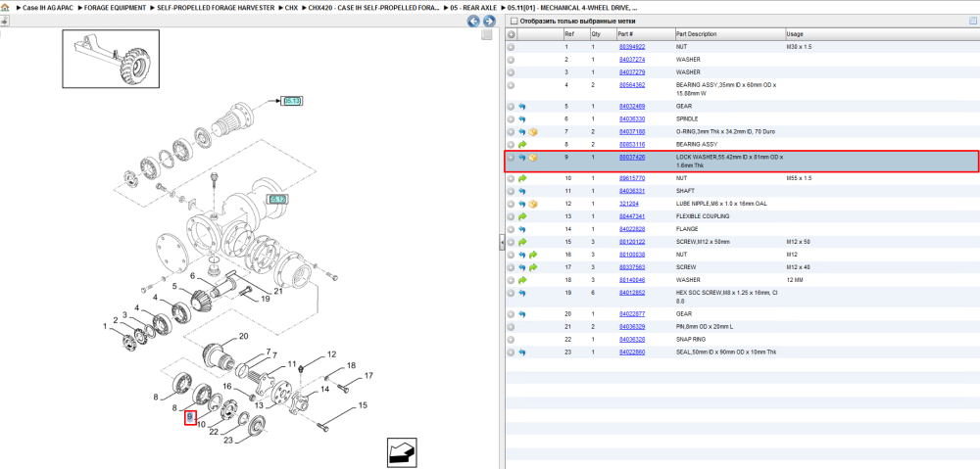Viewport: 980px width, 469px height.
Task: Click the rear axle overview thumbnail
Action: pyautogui.click(x=111, y=58)
